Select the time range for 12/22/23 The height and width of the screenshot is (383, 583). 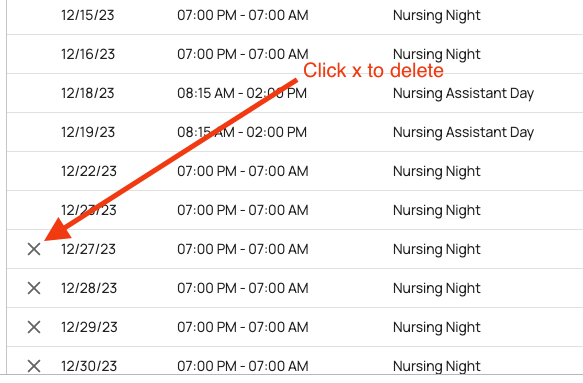click(x=243, y=171)
